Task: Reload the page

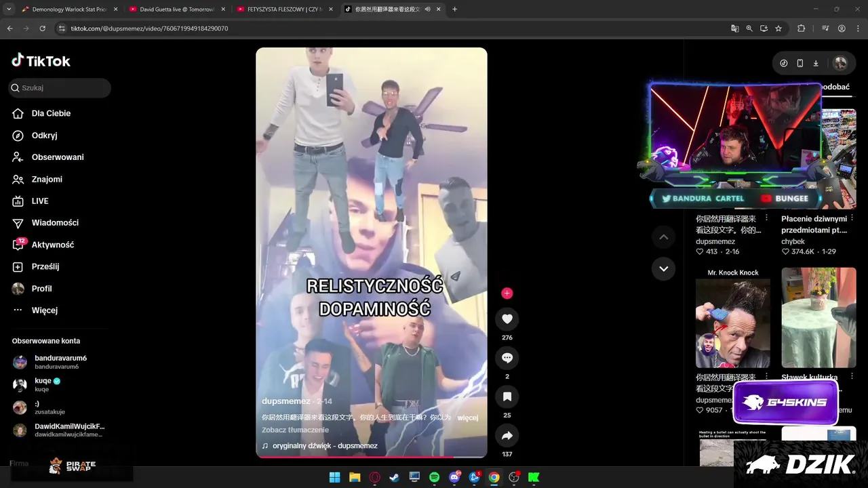Action: [x=42, y=28]
